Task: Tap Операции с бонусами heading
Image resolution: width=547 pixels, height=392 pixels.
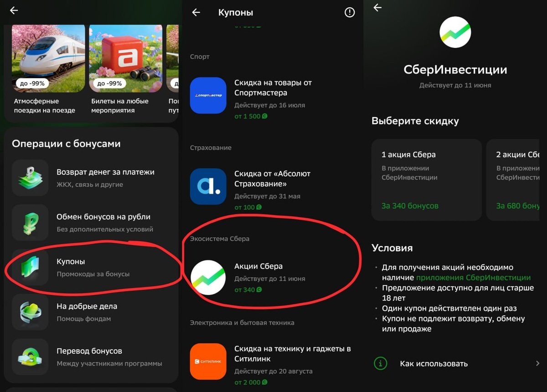Action: 66,144
